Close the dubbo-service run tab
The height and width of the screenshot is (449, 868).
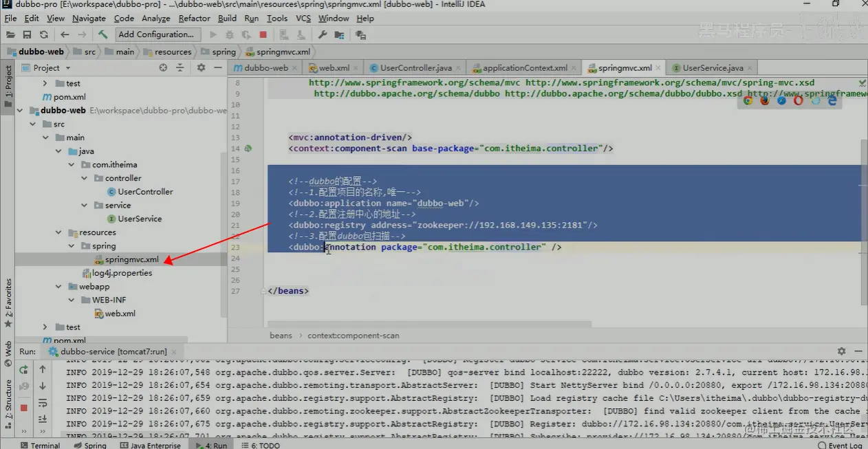[x=175, y=351]
